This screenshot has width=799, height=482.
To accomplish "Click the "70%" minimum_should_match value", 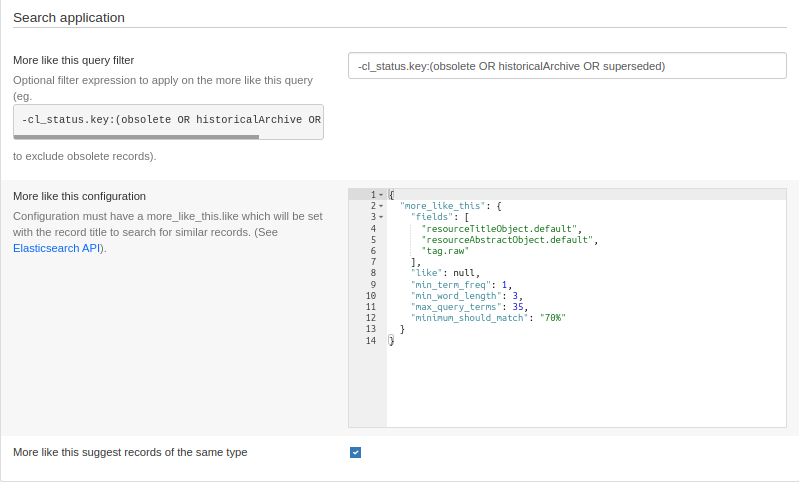I will [x=553, y=318].
